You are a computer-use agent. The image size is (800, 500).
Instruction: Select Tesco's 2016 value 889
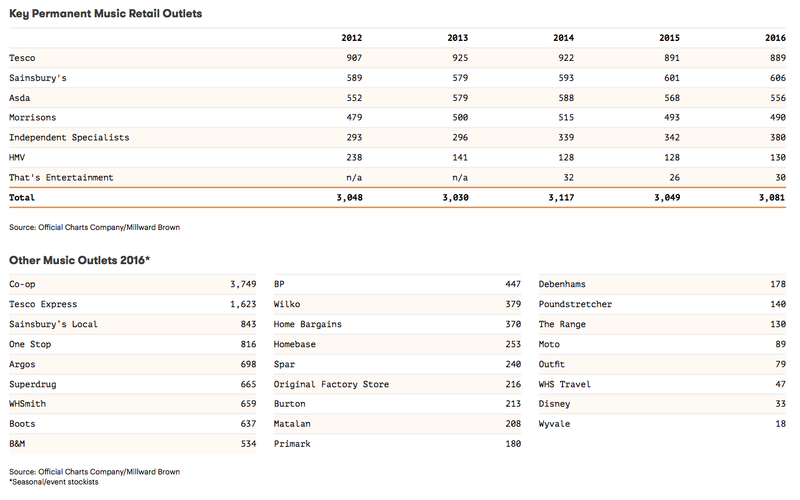pyautogui.click(x=778, y=58)
